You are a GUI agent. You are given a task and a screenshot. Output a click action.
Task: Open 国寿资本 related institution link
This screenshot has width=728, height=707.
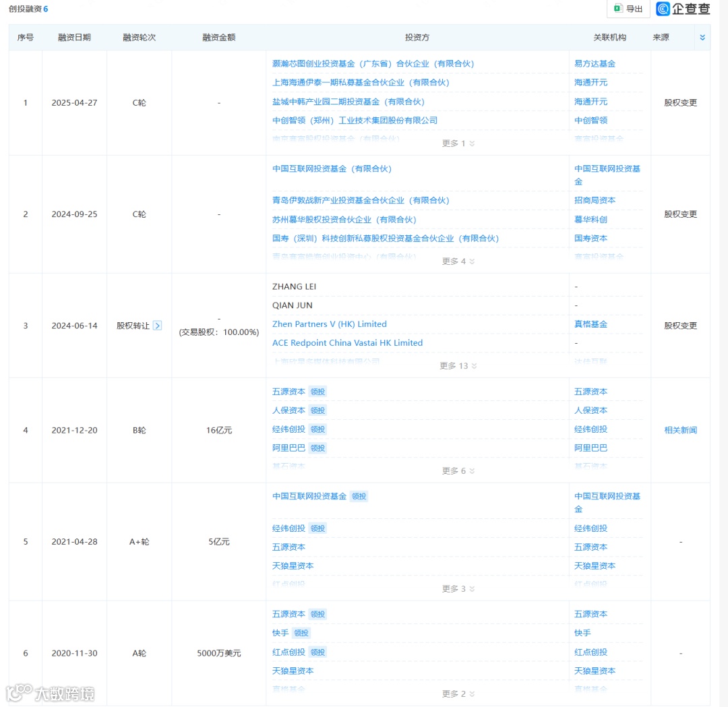590,238
